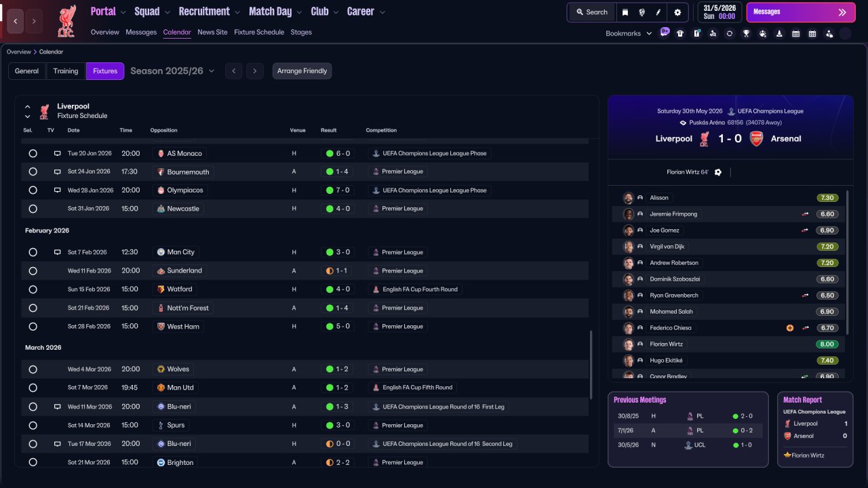The height and width of the screenshot is (488, 868).
Task: Expand the Bookmarks dropdown
Action: pyautogui.click(x=629, y=33)
